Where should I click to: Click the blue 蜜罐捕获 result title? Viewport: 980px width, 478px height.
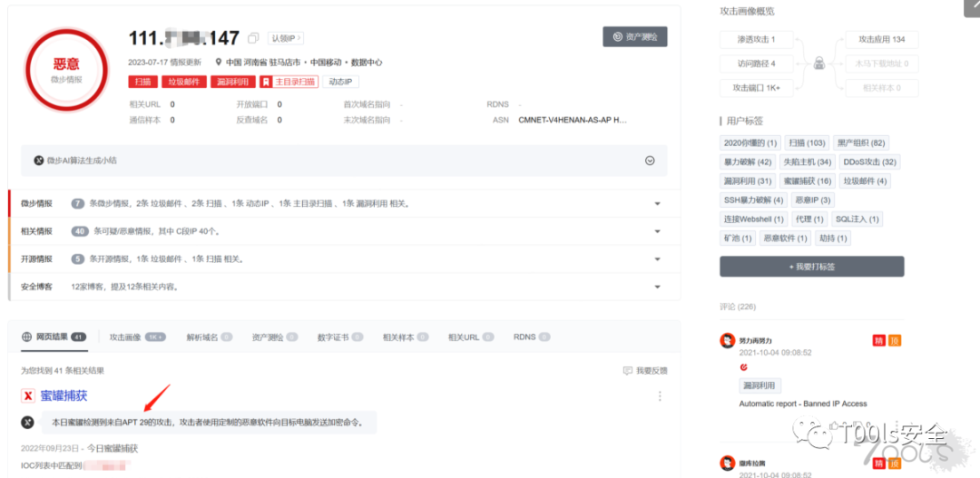tap(64, 395)
